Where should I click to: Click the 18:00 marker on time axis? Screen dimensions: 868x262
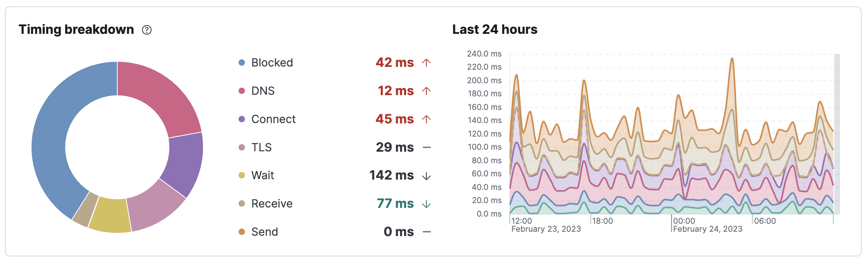pyautogui.click(x=602, y=221)
